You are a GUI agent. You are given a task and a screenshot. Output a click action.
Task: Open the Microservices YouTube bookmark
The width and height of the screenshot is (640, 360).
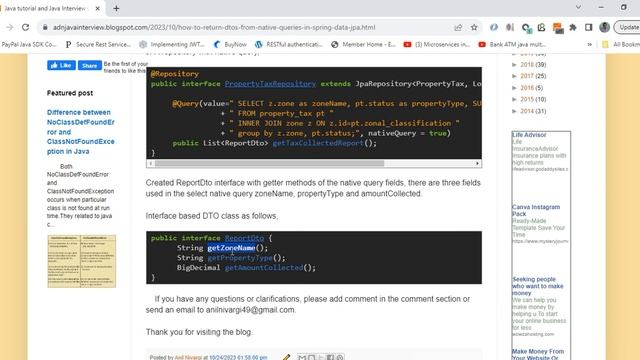pyautogui.click(x=437, y=44)
